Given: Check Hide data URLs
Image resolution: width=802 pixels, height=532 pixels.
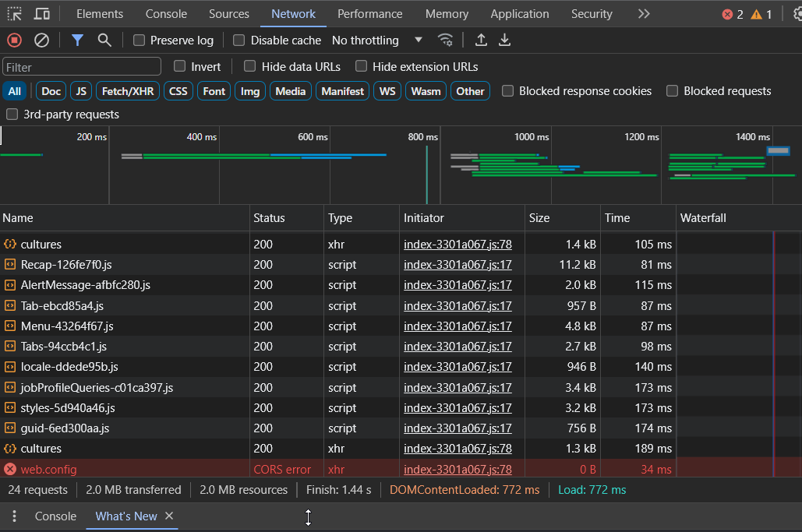Looking at the screenshot, I should click(249, 66).
